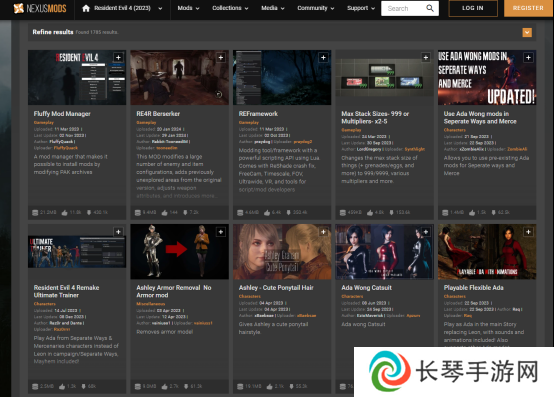Image resolution: width=554 pixels, height=397 pixels.
Task: Open the Community menu
Action: click(x=316, y=8)
